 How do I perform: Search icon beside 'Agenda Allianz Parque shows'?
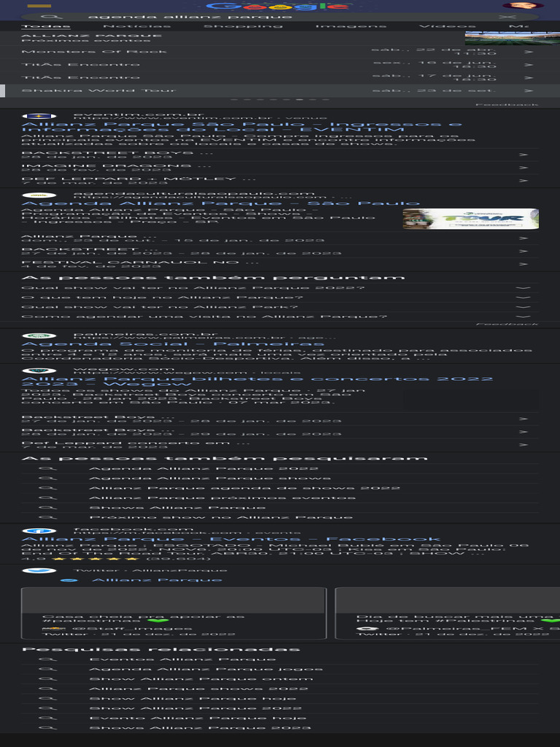[x=47, y=478]
